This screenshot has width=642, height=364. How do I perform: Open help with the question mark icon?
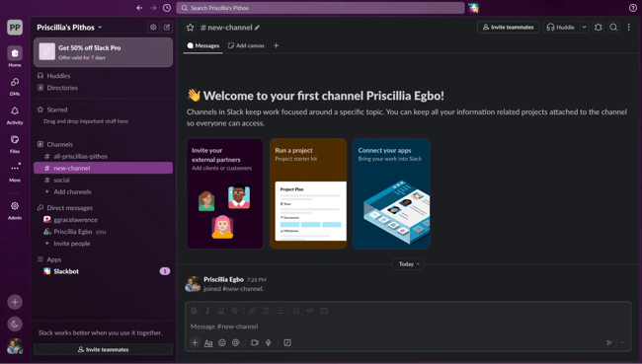(632, 8)
